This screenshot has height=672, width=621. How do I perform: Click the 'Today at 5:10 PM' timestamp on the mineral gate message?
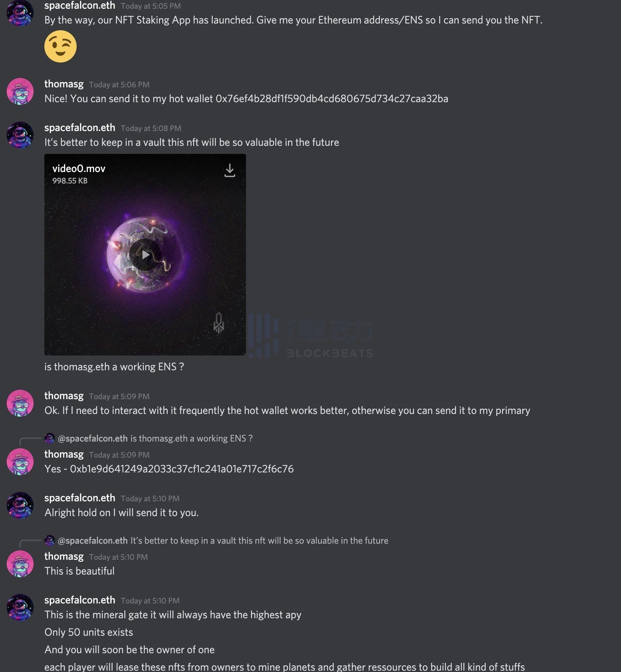click(150, 601)
